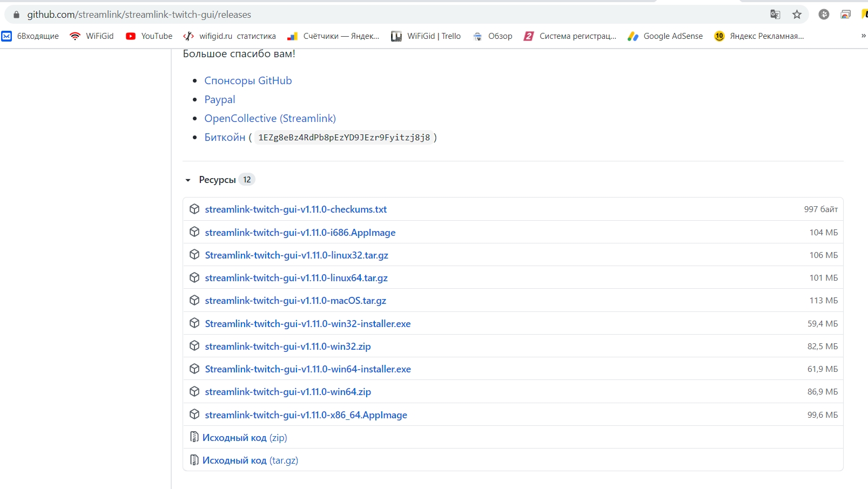
Task: Download the i686.AppImage file
Action: (300, 232)
